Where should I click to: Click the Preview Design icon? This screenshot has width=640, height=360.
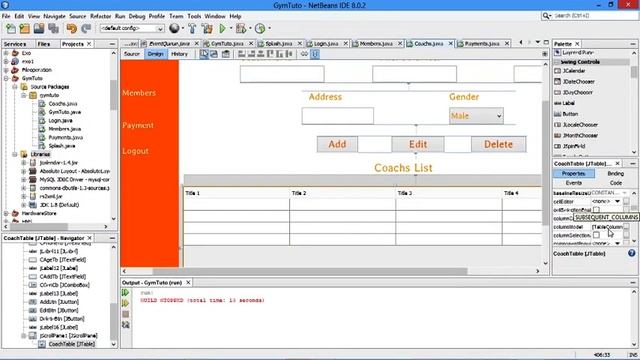coord(225,54)
